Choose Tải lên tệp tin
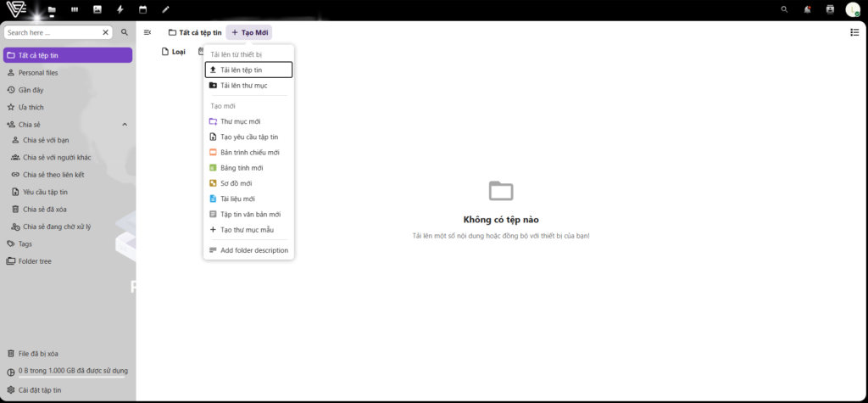868x403 pixels. [x=248, y=70]
